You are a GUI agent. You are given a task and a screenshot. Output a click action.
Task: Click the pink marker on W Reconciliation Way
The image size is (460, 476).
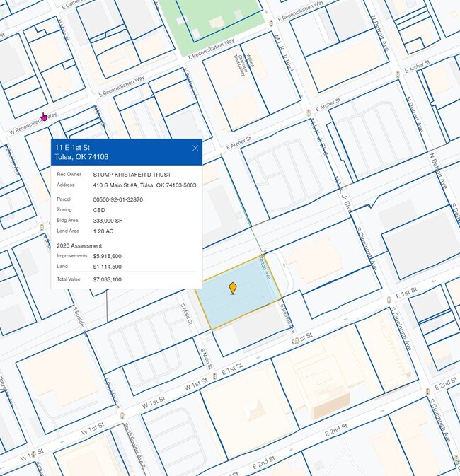[x=44, y=116]
